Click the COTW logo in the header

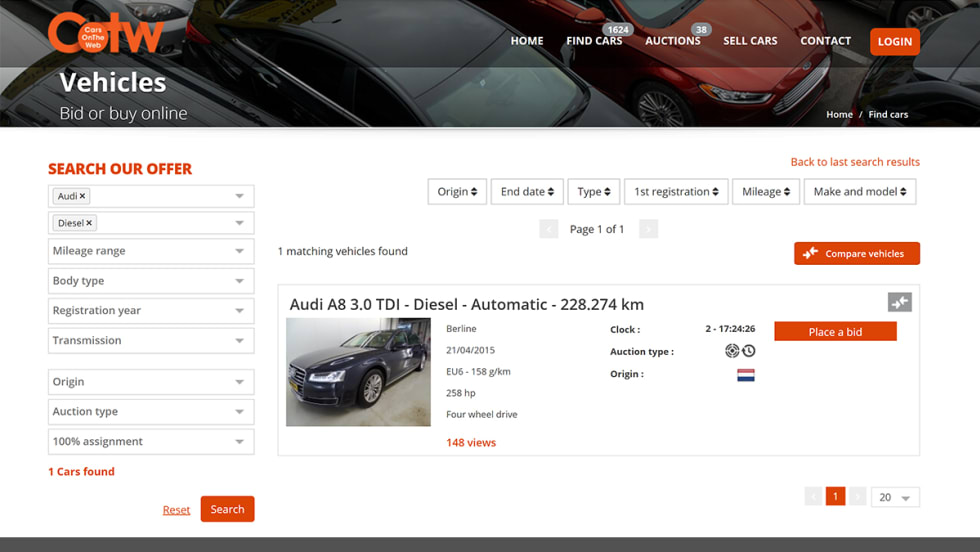coord(105,33)
